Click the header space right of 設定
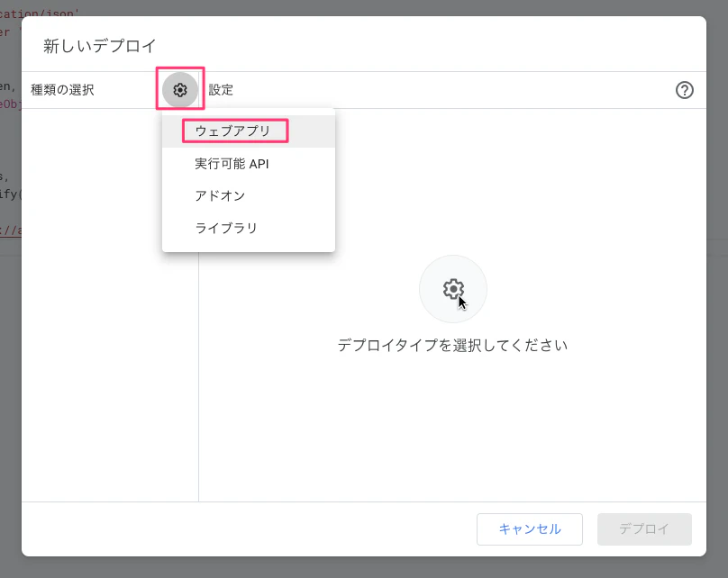The height and width of the screenshot is (578, 728). pos(450,90)
